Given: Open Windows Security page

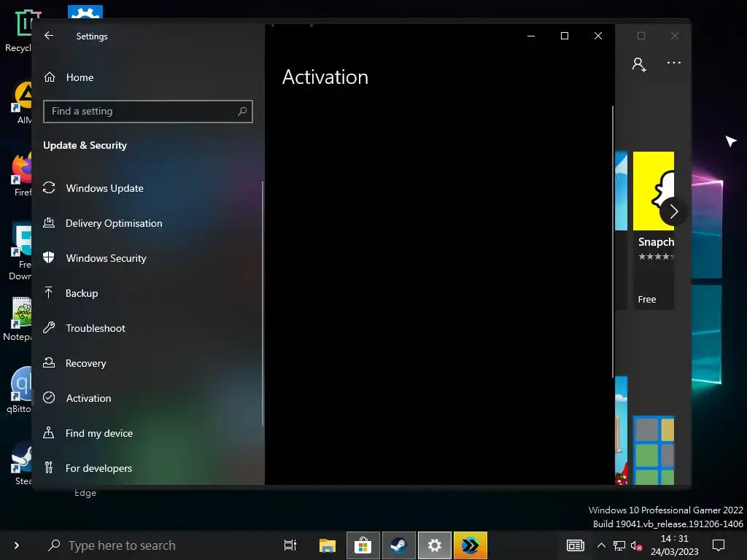Looking at the screenshot, I should (106, 258).
